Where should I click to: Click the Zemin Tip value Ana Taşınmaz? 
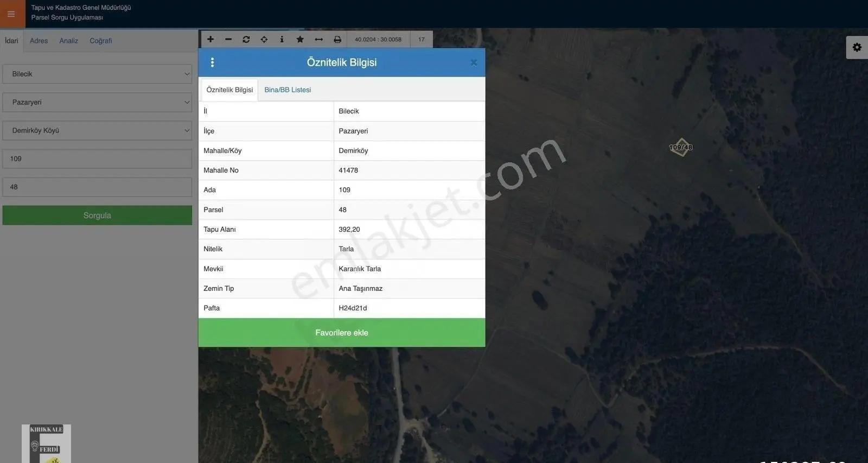[361, 289]
